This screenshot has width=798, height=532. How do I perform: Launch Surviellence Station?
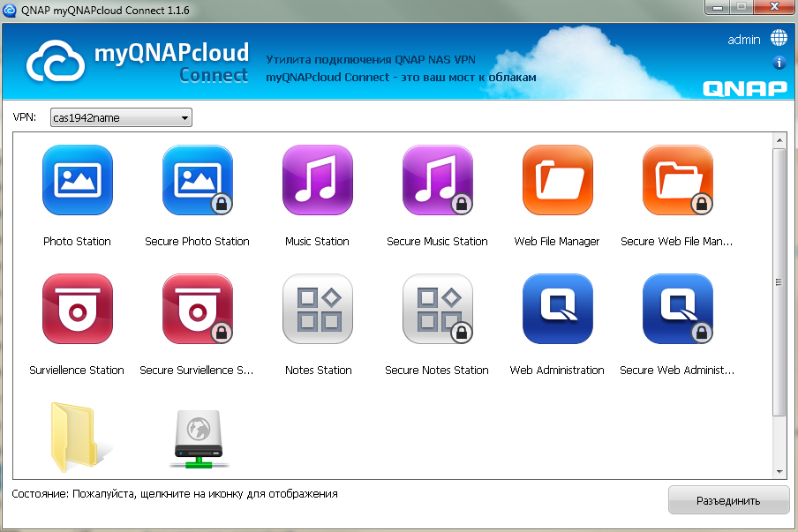(78, 309)
